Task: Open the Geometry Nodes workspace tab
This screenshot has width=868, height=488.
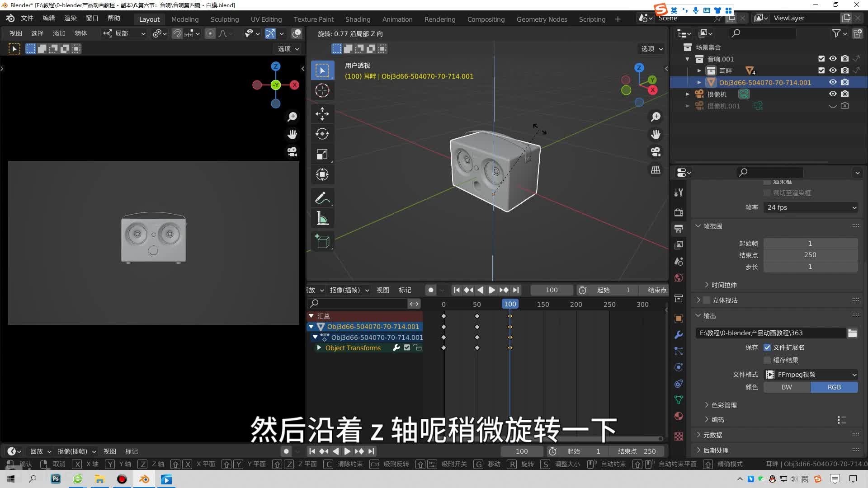Action: (x=542, y=18)
